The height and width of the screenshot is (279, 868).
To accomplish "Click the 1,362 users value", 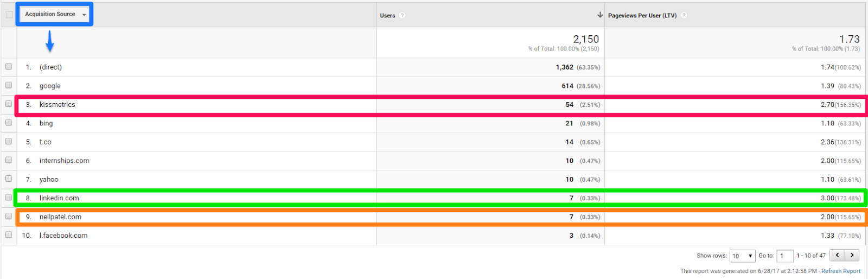I will pos(564,67).
